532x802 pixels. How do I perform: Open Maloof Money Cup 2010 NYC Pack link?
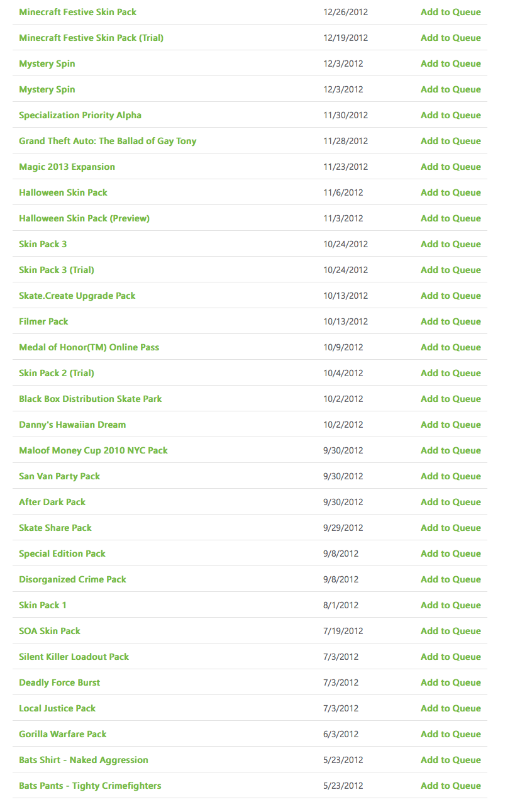(x=93, y=450)
